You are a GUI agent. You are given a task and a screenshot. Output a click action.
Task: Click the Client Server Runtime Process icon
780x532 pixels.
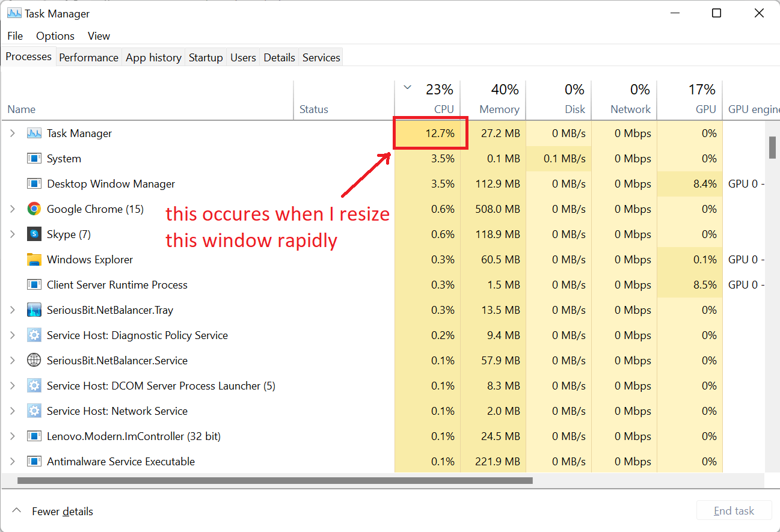coord(34,285)
